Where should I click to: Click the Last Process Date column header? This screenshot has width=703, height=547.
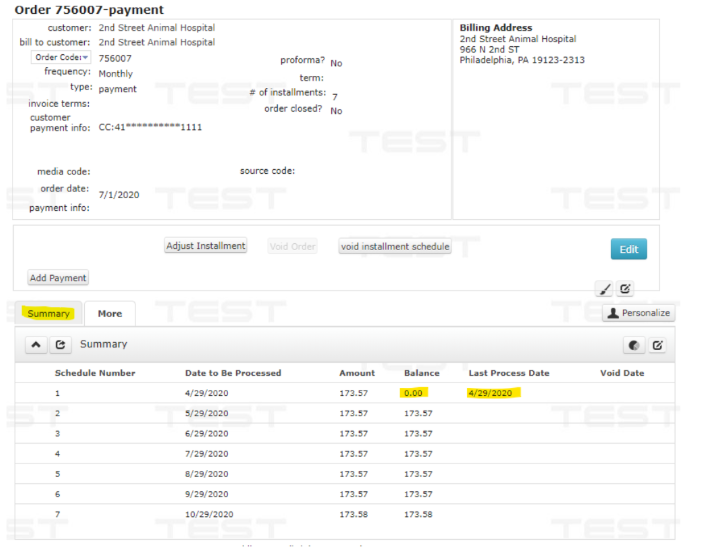508,373
